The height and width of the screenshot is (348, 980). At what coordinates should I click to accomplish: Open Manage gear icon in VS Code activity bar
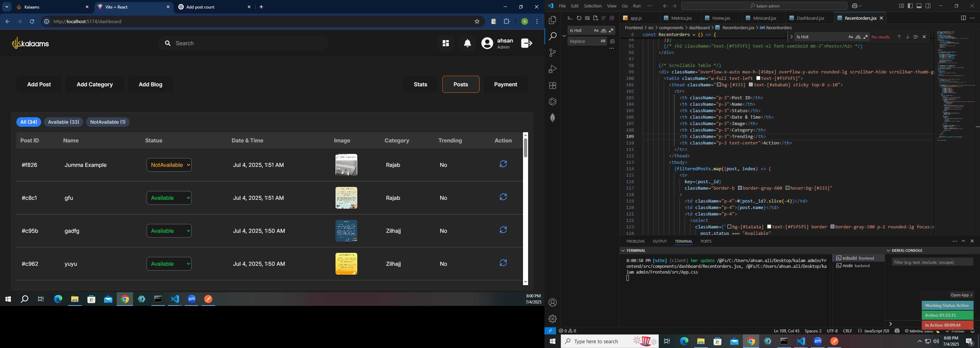[x=552, y=319]
